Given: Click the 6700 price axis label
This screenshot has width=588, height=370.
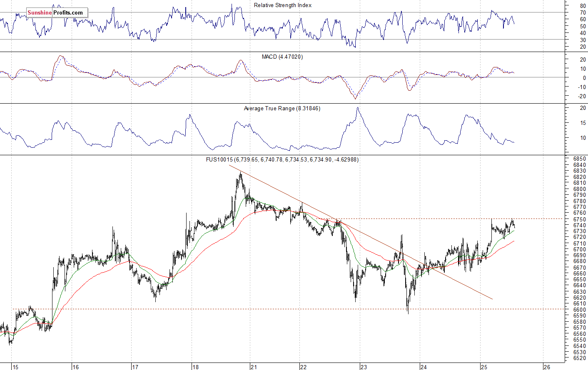Looking at the screenshot, I should click(x=580, y=249).
